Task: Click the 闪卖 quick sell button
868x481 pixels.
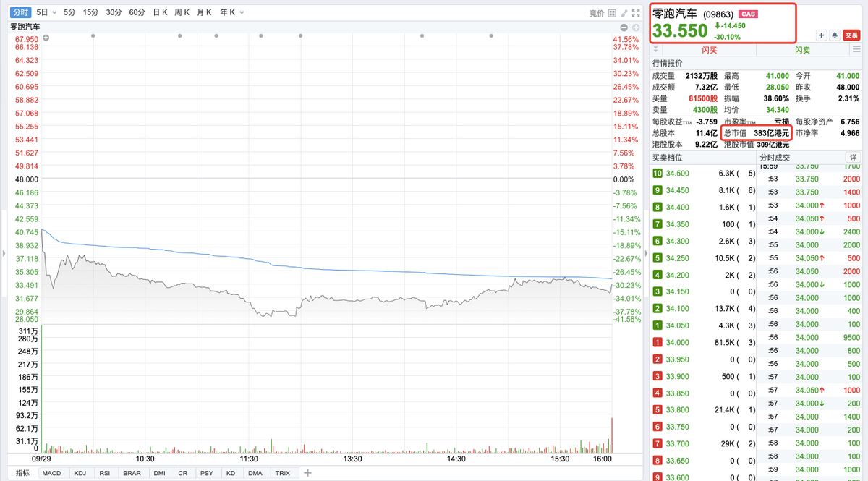Action: click(803, 50)
